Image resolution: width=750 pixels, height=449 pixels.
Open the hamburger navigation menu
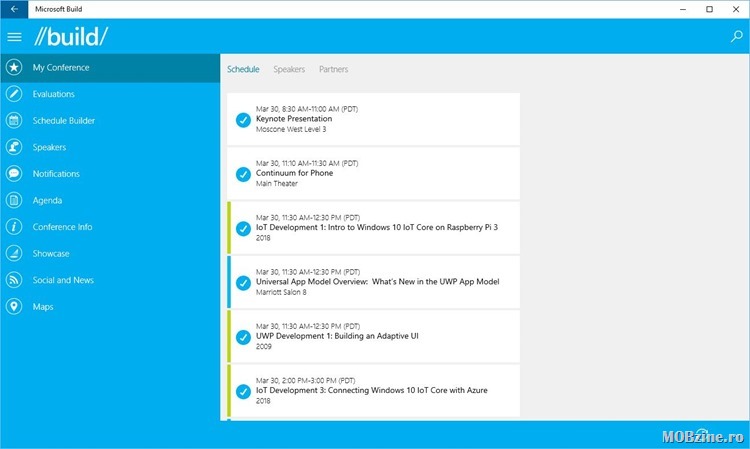coord(14,37)
